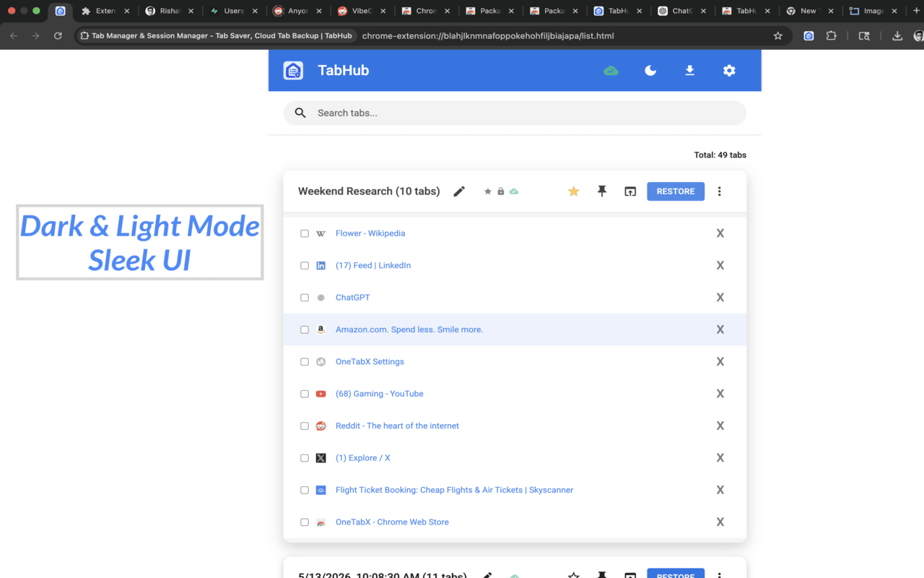Switch to the Anyor browser tab
The height and width of the screenshot is (578, 924).
pyautogui.click(x=297, y=11)
